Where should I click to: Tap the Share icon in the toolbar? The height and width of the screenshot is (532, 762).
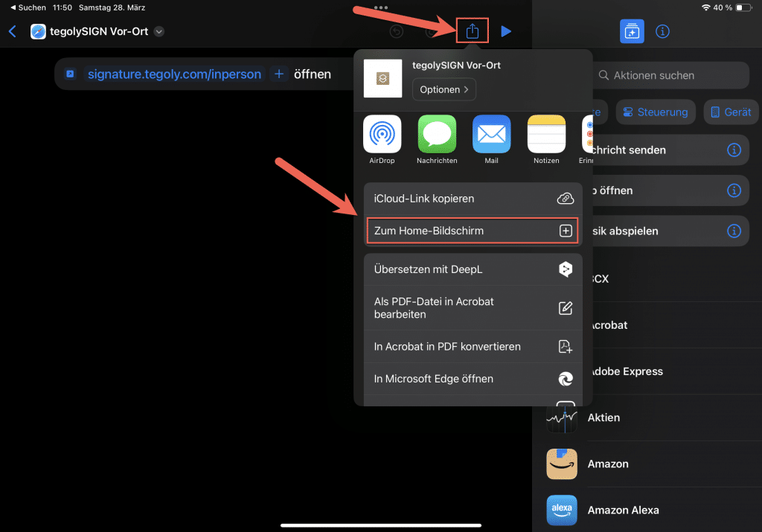472,31
